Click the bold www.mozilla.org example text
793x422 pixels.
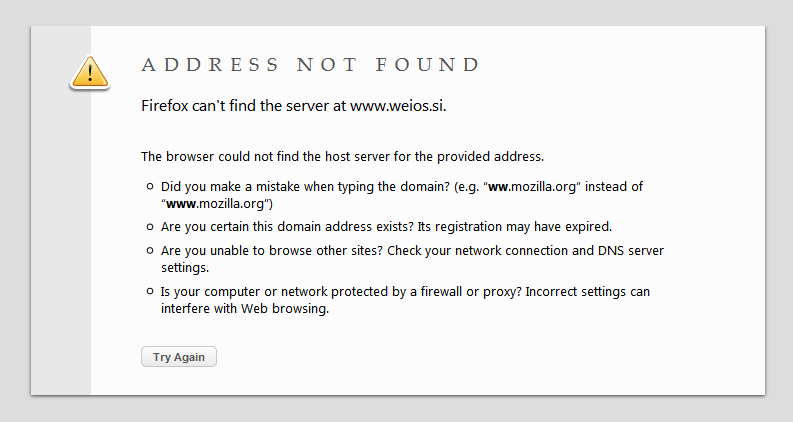click(215, 204)
